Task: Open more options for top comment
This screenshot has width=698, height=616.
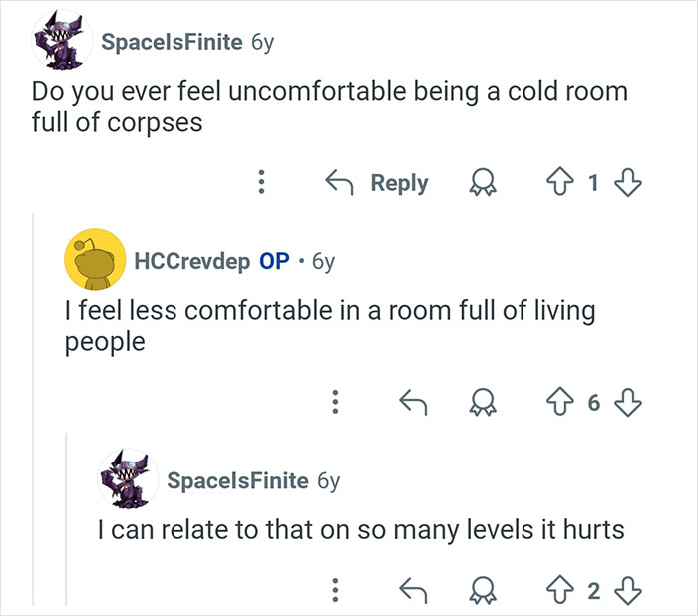Action: [261, 183]
